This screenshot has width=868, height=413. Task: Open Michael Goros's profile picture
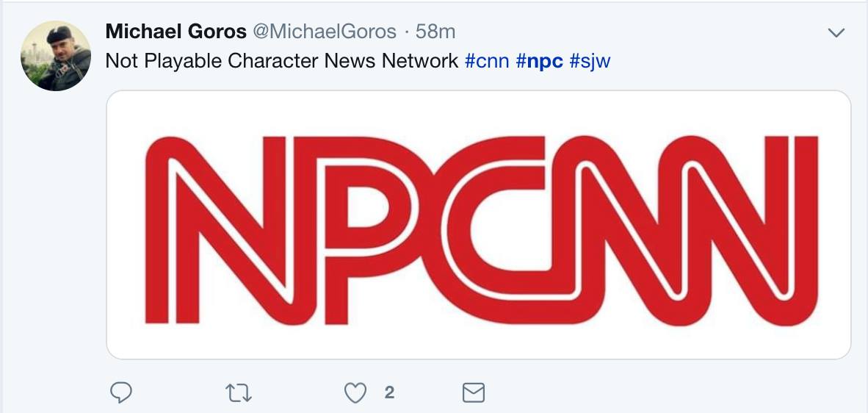pyautogui.click(x=56, y=56)
